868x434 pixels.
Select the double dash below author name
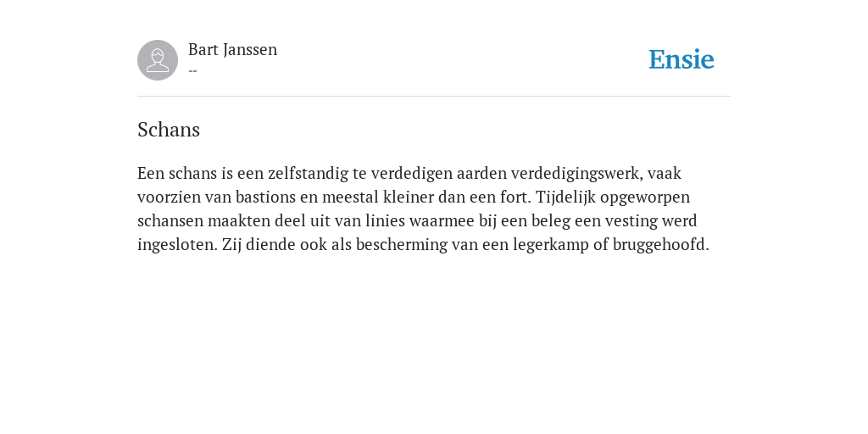tap(192, 71)
